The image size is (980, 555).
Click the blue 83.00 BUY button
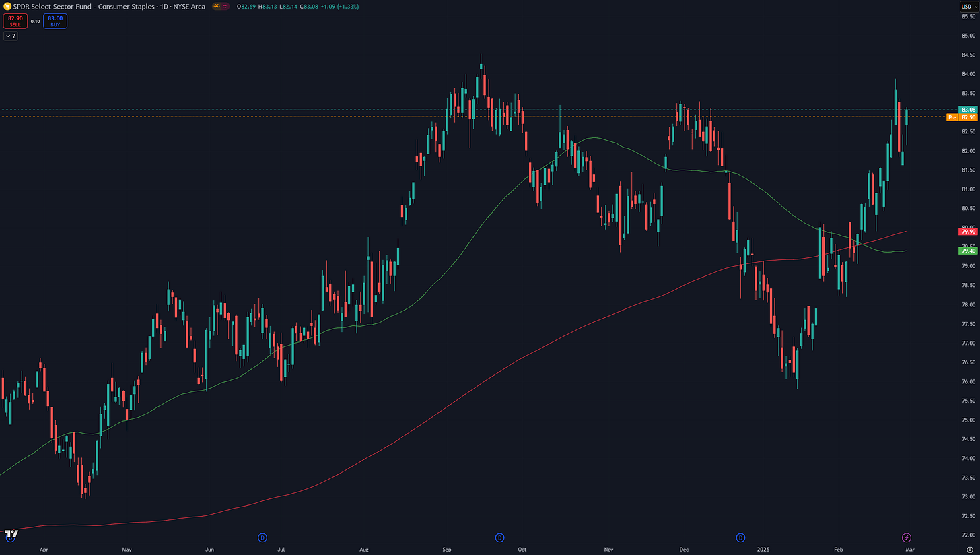[55, 21]
